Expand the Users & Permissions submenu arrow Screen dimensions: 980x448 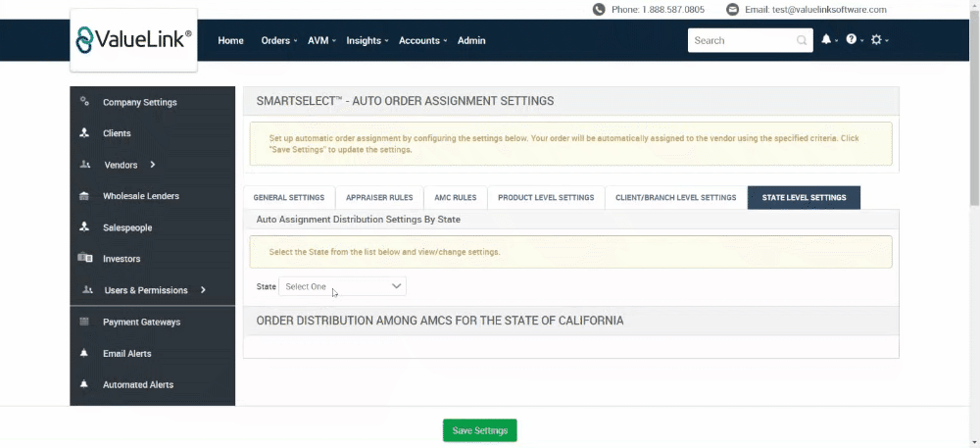pyautogui.click(x=203, y=290)
